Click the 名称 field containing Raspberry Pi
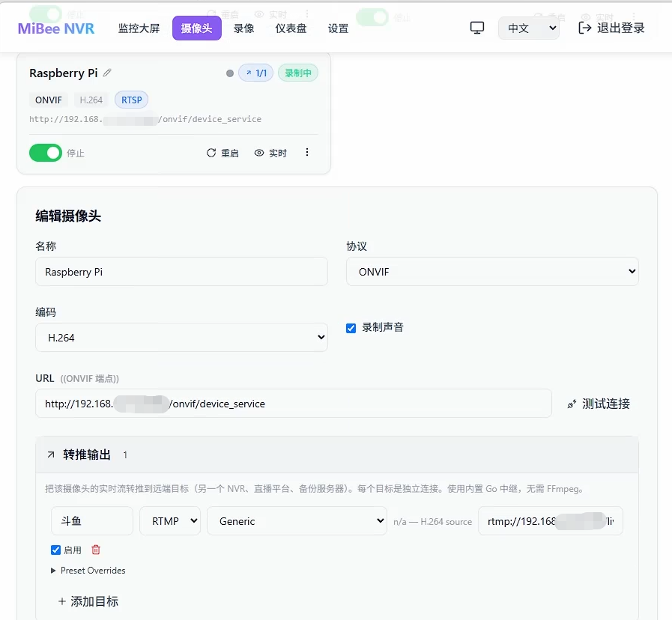672x620 pixels. tap(182, 272)
